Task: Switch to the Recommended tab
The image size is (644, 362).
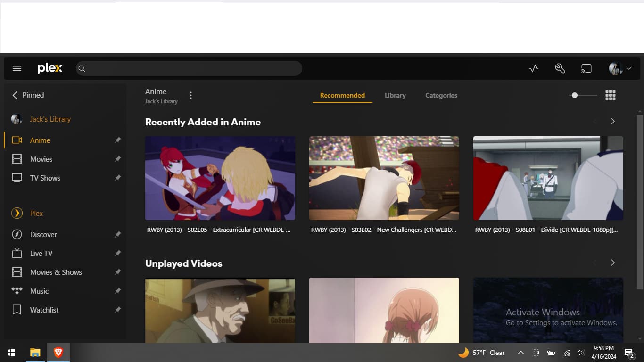Action: click(x=342, y=95)
